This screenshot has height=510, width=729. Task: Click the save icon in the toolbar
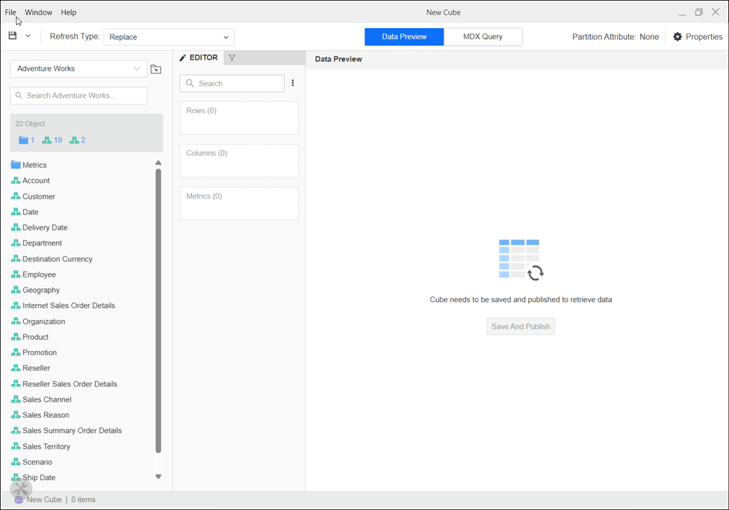coord(13,36)
